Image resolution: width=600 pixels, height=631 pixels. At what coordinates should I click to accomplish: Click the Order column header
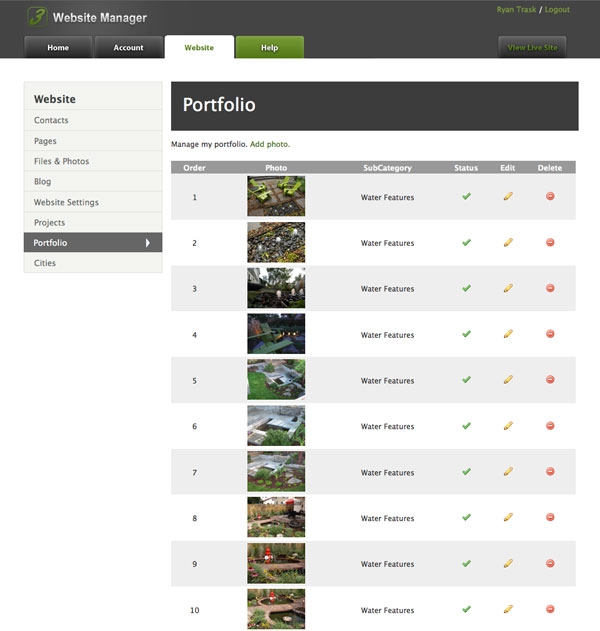(194, 167)
